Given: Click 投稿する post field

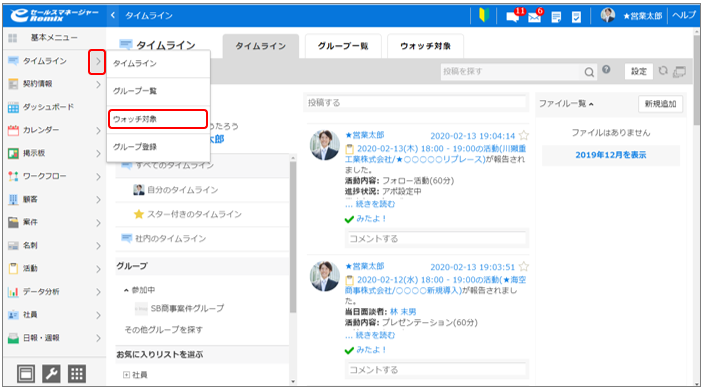Looking at the screenshot, I should coord(415,103).
